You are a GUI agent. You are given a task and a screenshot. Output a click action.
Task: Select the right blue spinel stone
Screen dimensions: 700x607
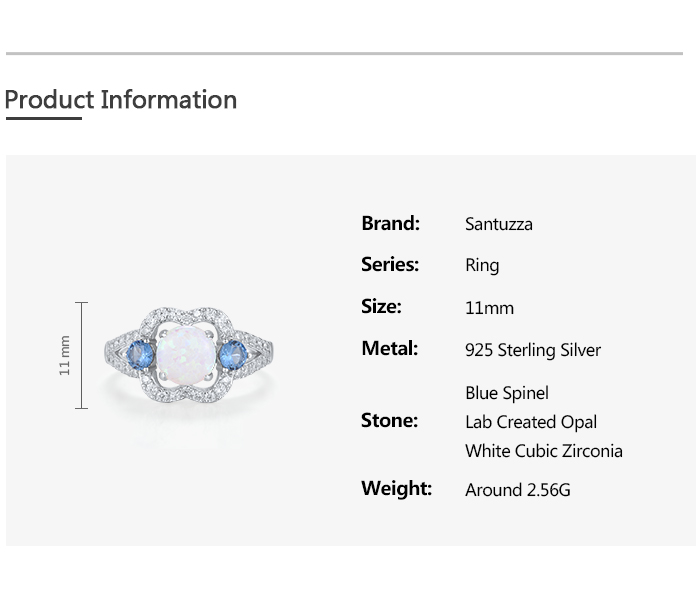(233, 353)
